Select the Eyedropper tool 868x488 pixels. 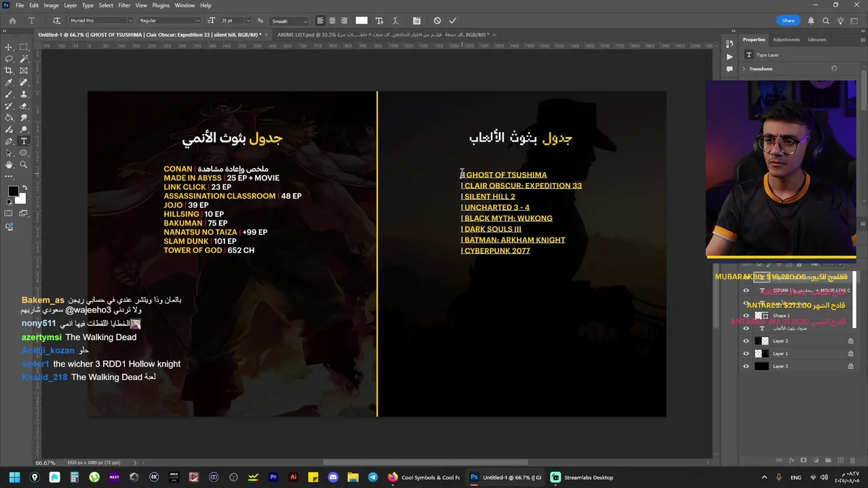[9, 82]
